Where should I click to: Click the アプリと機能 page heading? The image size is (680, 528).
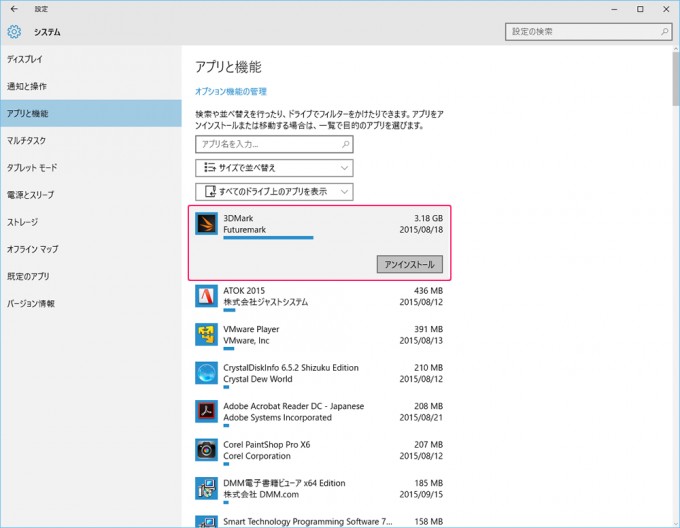(x=228, y=67)
